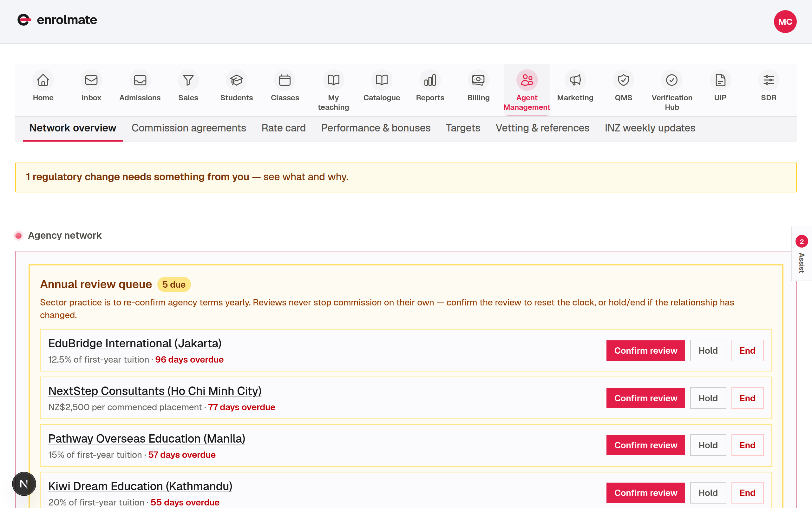Open Kiwi Dream Education (Kathmandu) link
812x508 pixels.
coord(140,486)
